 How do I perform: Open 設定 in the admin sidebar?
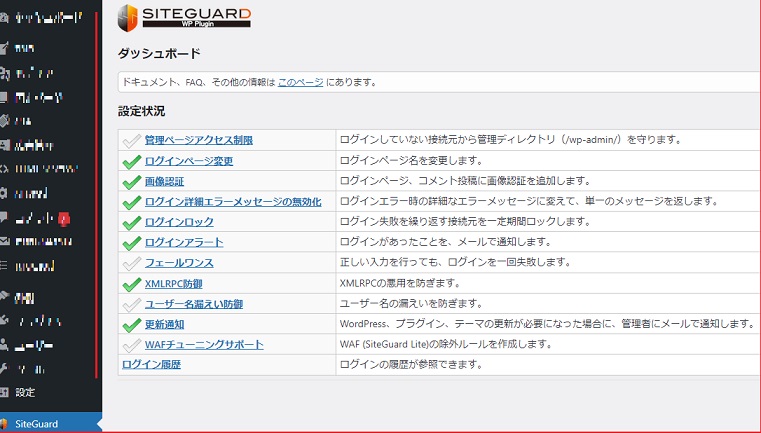click(25, 392)
